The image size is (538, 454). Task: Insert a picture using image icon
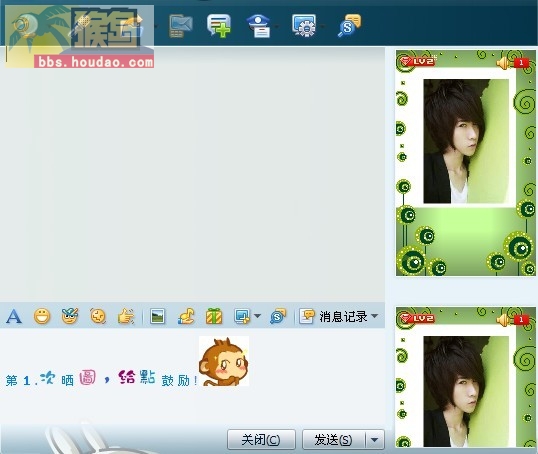coord(157,316)
